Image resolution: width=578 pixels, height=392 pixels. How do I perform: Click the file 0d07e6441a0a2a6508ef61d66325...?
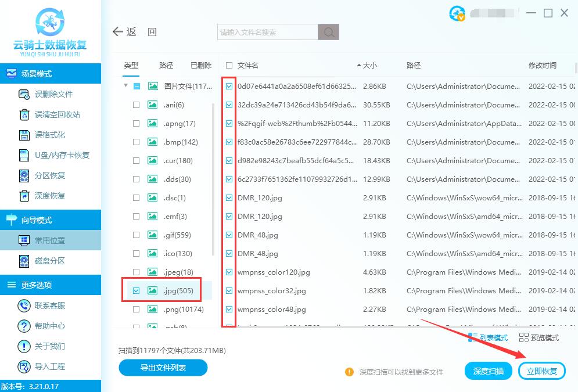[x=297, y=86]
